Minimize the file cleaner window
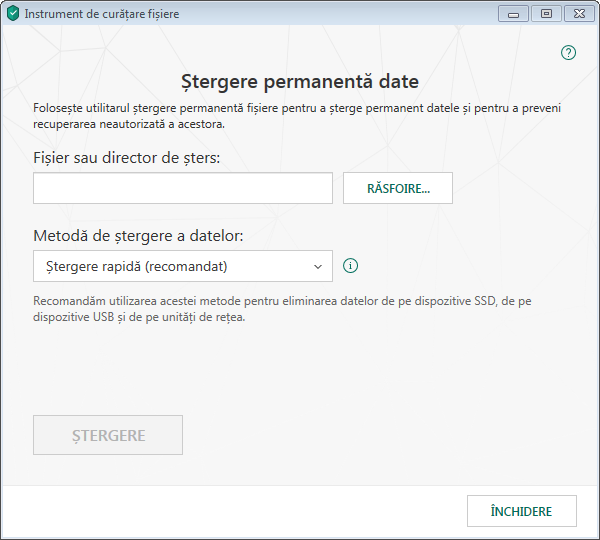 (x=514, y=14)
